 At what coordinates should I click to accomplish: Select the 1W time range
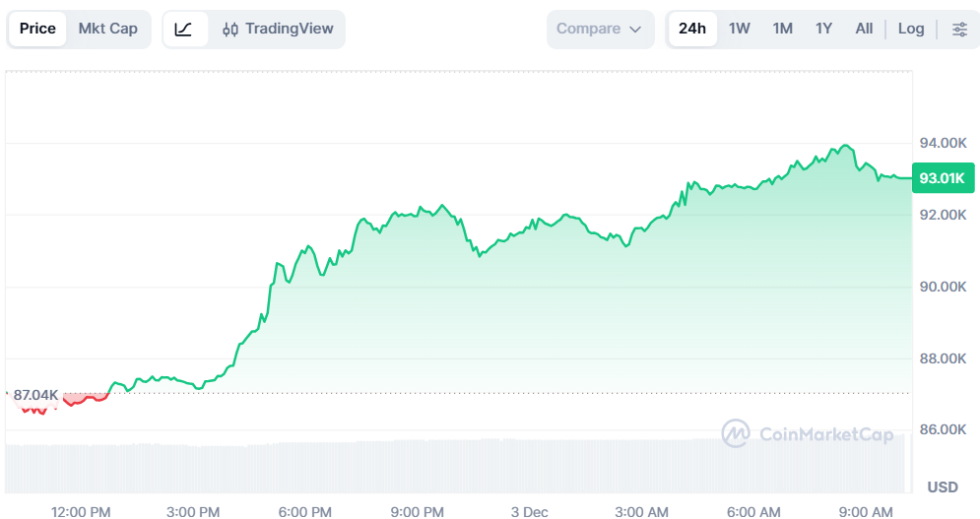pos(740,30)
